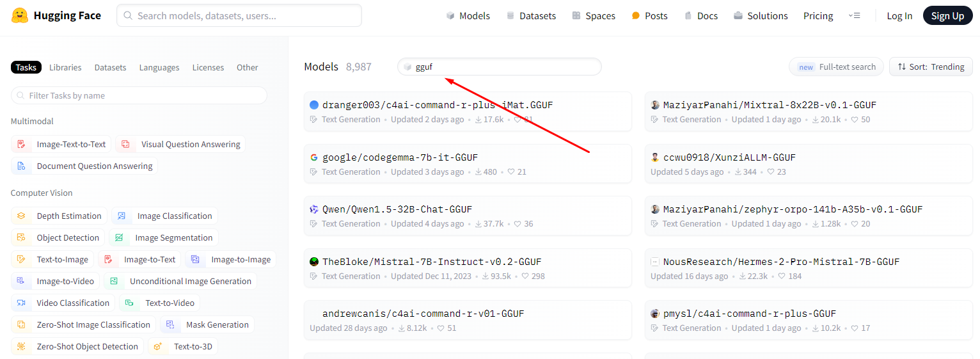
Task: Filter by Object Detection task
Action: tap(58, 237)
